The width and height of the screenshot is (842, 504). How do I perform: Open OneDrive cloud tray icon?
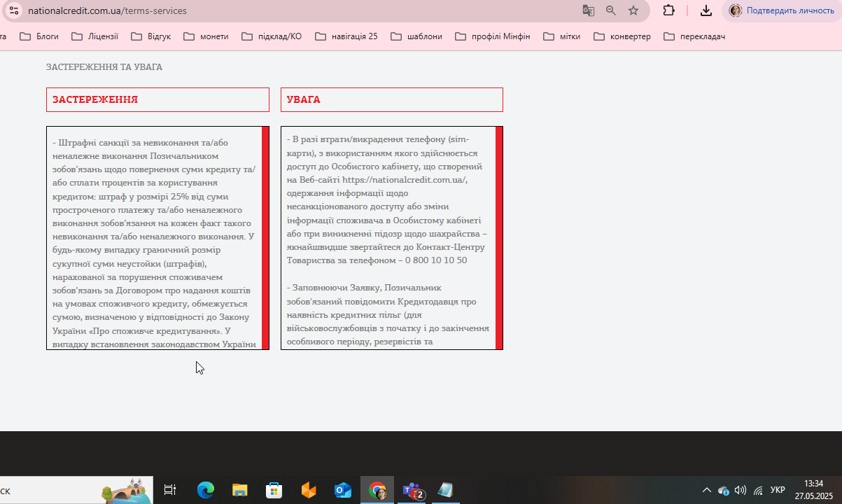coord(724,491)
